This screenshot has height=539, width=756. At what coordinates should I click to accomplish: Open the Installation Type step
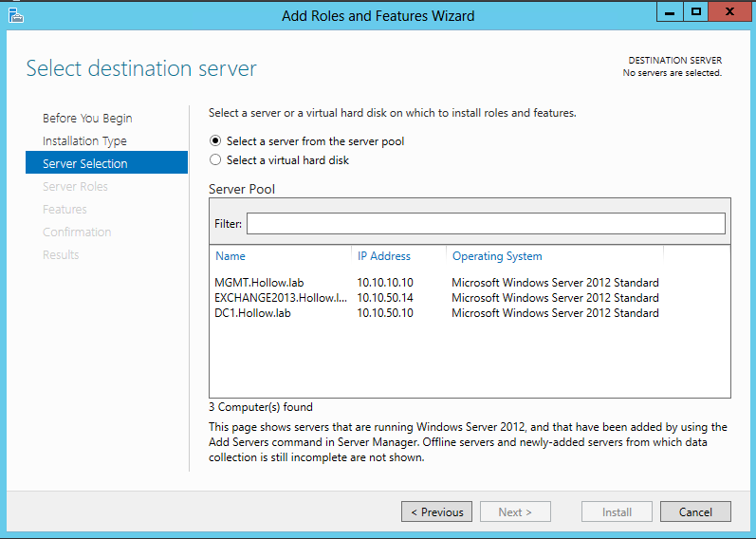tap(84, 141)
